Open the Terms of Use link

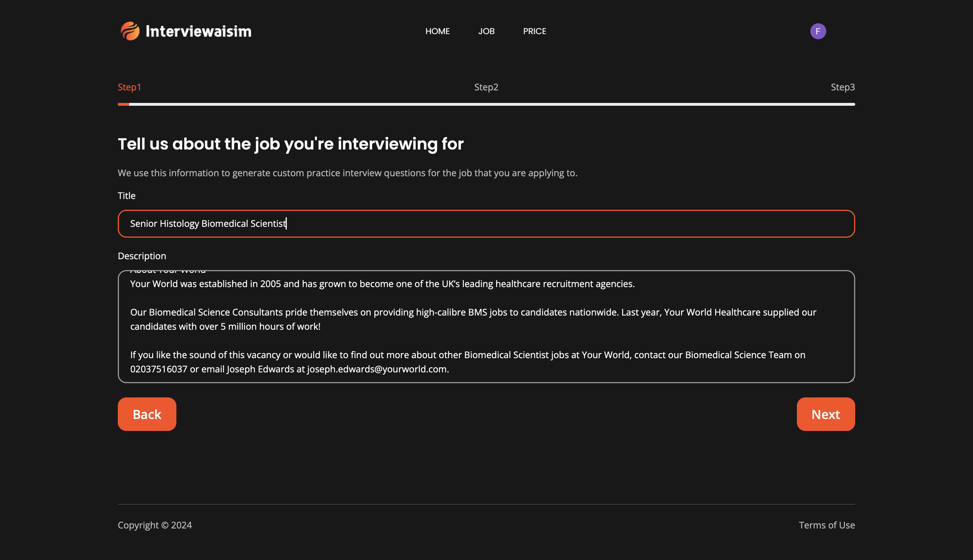tap(827, 525)
